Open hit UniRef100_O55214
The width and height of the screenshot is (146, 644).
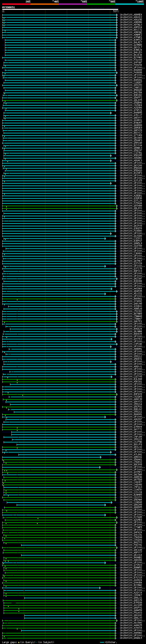click(x=131, y=404)
